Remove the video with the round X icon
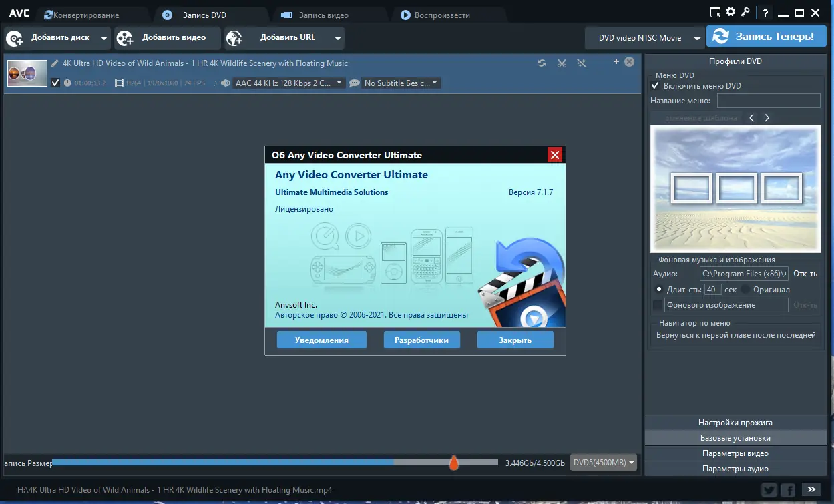This screenshot has height=504, width=834. click(629, 62)
